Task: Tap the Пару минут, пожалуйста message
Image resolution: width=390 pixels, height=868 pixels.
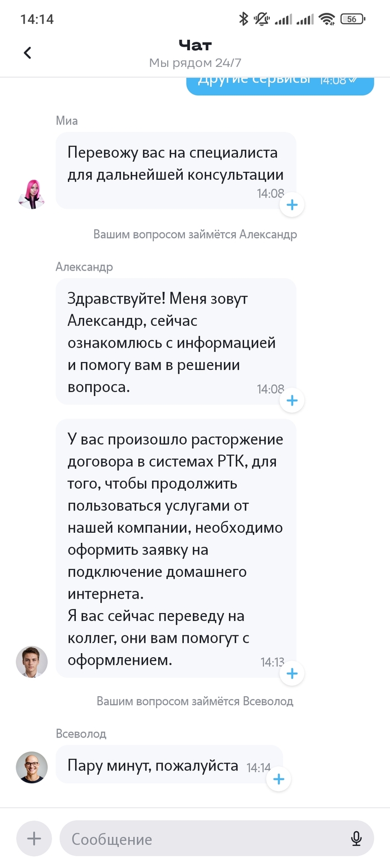Action: pyautogui.click(x=153, y=765)
